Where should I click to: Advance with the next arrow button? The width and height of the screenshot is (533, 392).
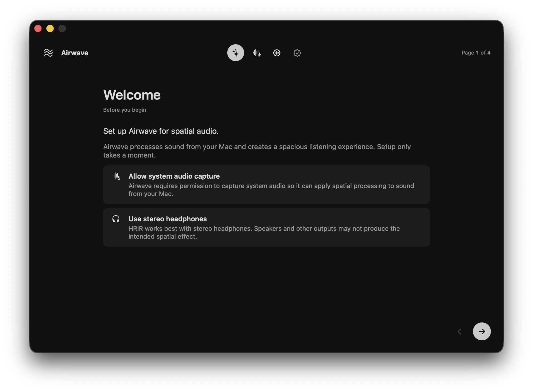(482, 331)
